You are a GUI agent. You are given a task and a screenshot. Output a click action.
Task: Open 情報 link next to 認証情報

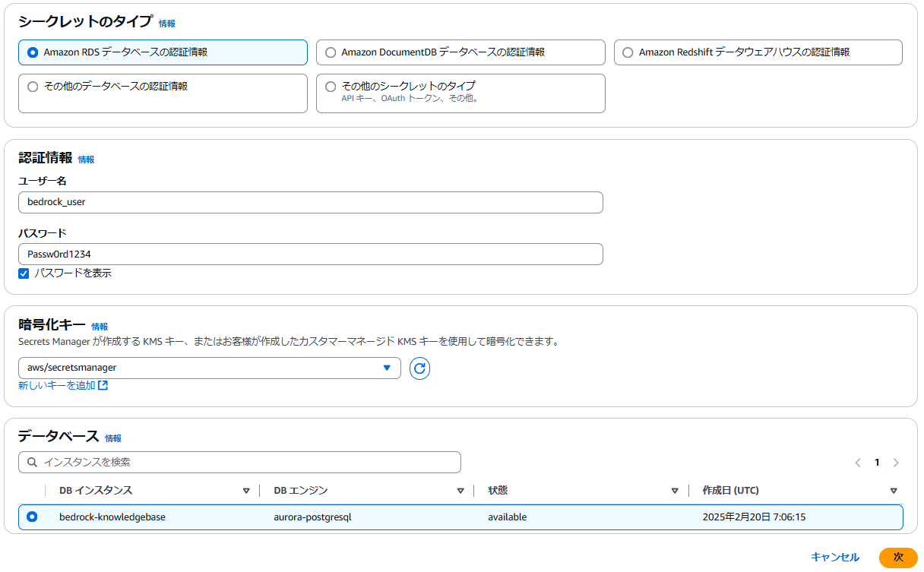[x=86, y=160]
